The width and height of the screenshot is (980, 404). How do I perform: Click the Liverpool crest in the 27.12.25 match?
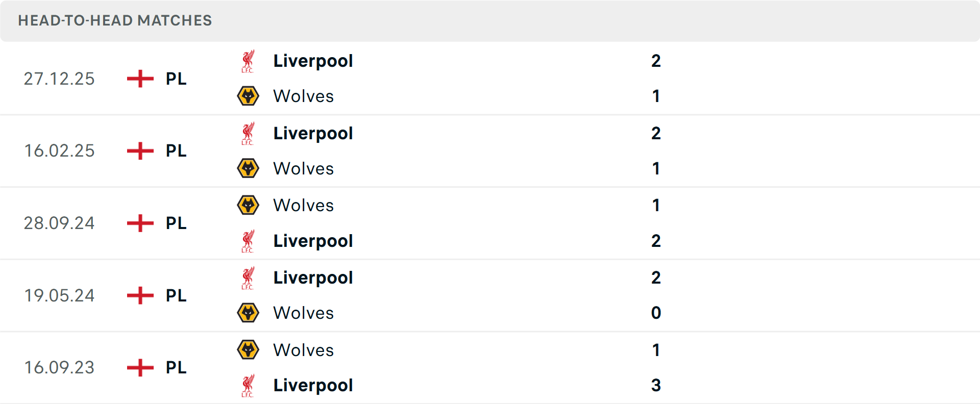249,61
